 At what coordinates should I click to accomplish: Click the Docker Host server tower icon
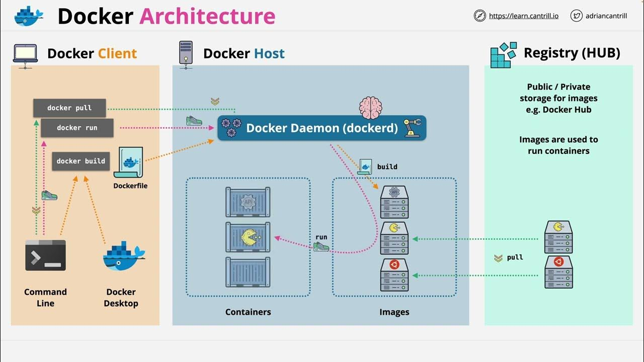(x=186, y=54)
